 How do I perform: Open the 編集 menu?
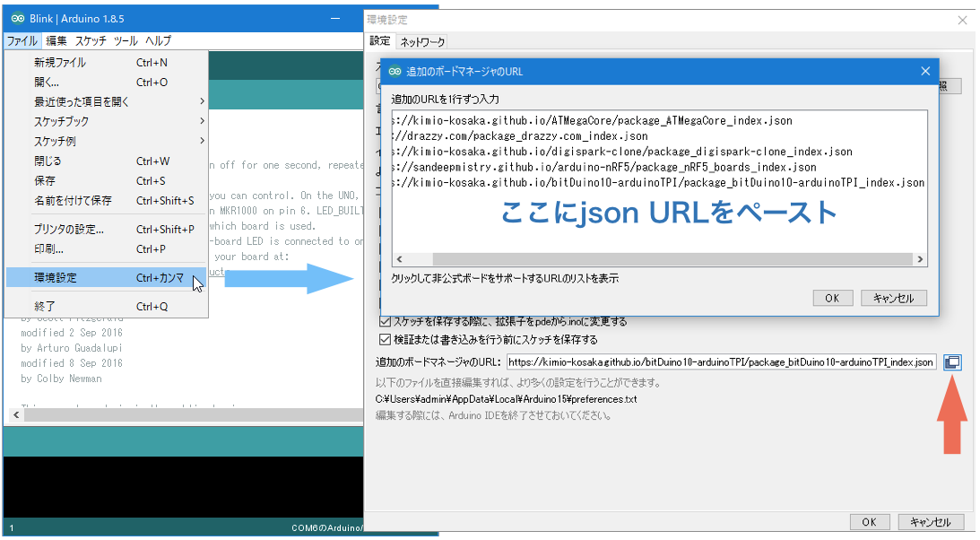pos(56,40)
